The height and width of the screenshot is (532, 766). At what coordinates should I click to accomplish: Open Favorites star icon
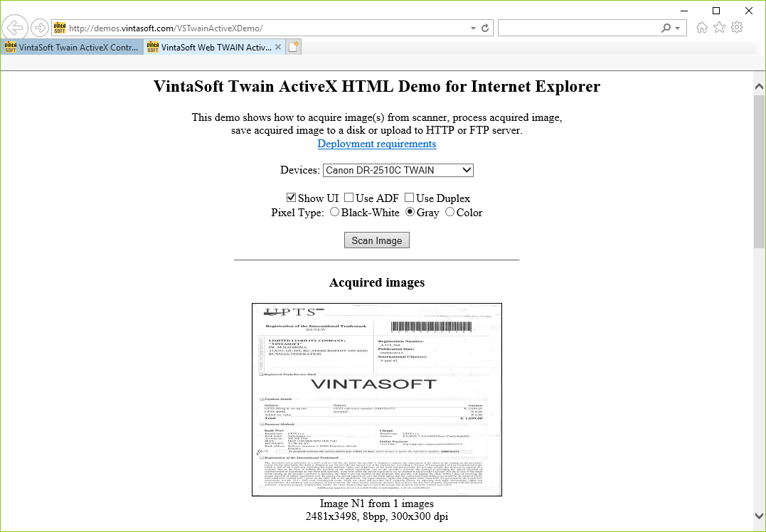[x=719, y=28]
